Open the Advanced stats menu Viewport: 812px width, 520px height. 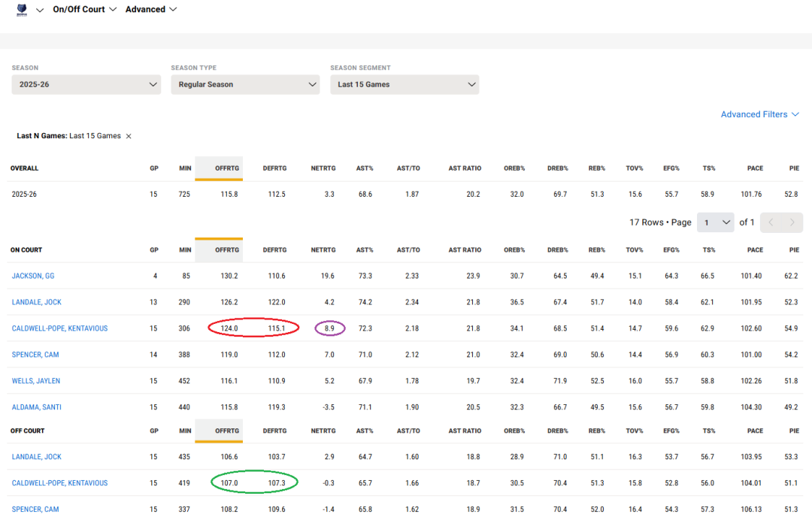[151, 10]
